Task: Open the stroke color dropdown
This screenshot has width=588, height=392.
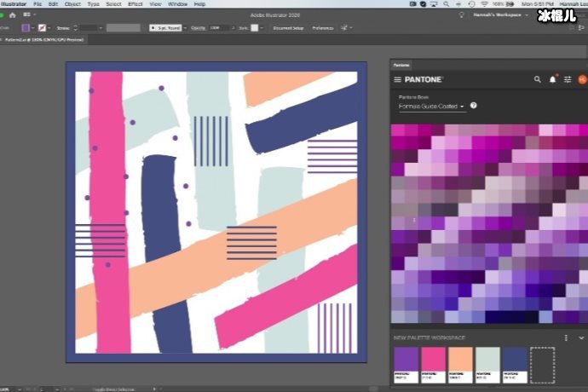Action: point(50,27)
